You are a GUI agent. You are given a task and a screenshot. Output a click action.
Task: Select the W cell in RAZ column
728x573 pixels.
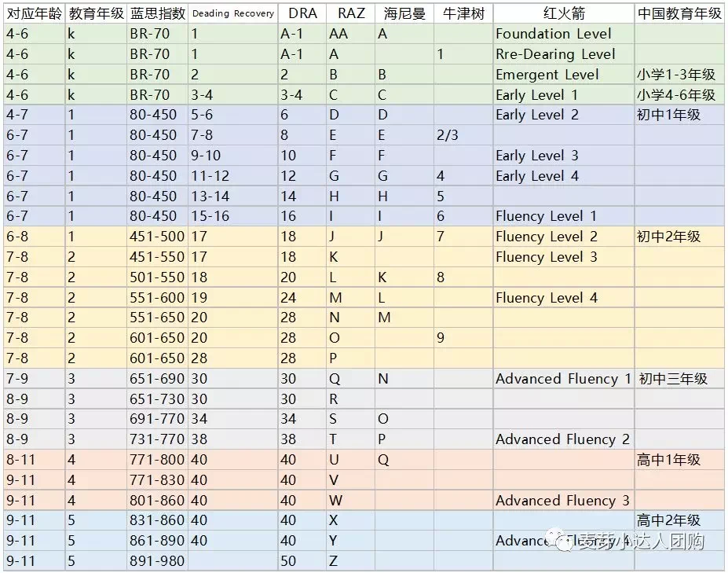click(x=350, y=501)
